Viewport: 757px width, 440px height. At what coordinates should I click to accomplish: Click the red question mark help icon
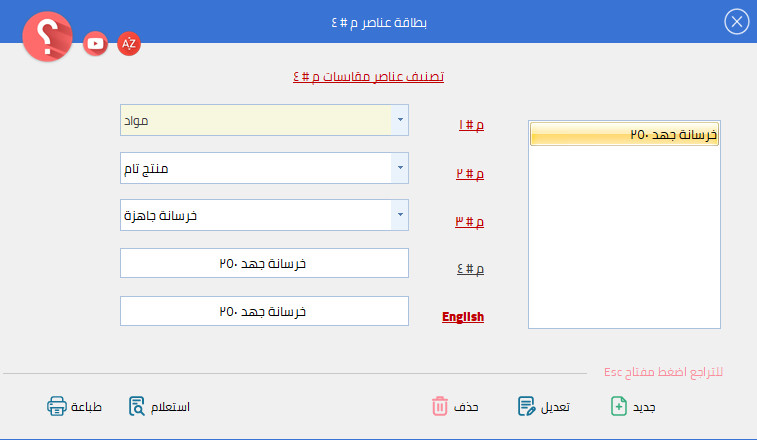tap(47, 38)
